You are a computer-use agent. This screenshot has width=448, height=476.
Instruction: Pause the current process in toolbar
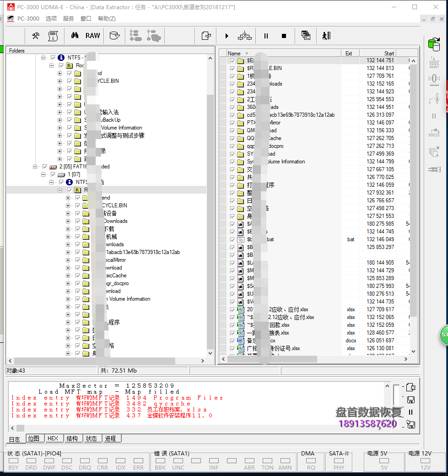click(266, 36)
